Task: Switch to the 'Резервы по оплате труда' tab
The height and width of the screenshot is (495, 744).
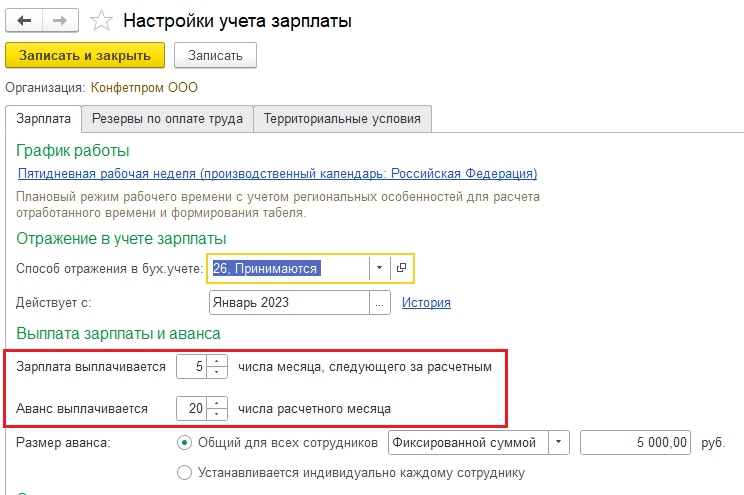Action: [167, 119]
